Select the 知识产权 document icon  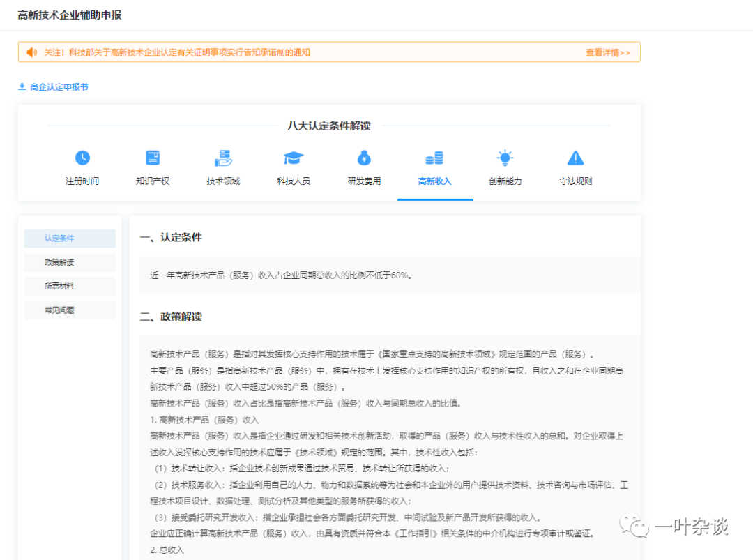[153, 158]
